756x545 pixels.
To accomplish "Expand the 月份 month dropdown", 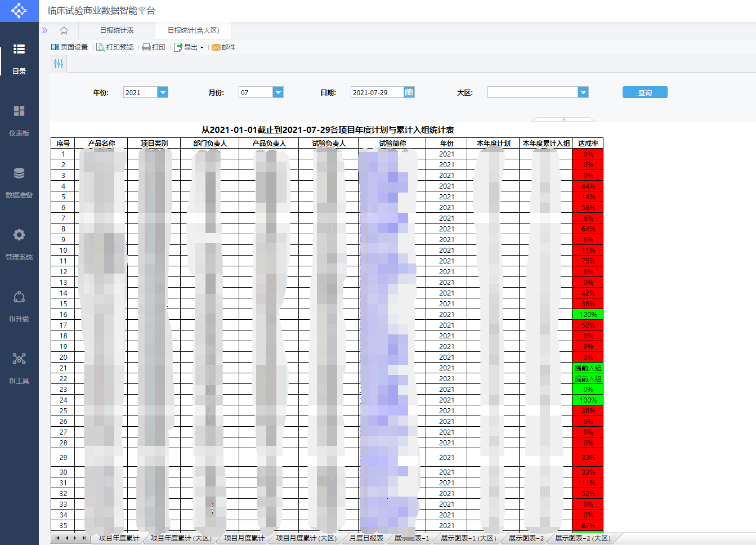I will (x=278, y=92).
